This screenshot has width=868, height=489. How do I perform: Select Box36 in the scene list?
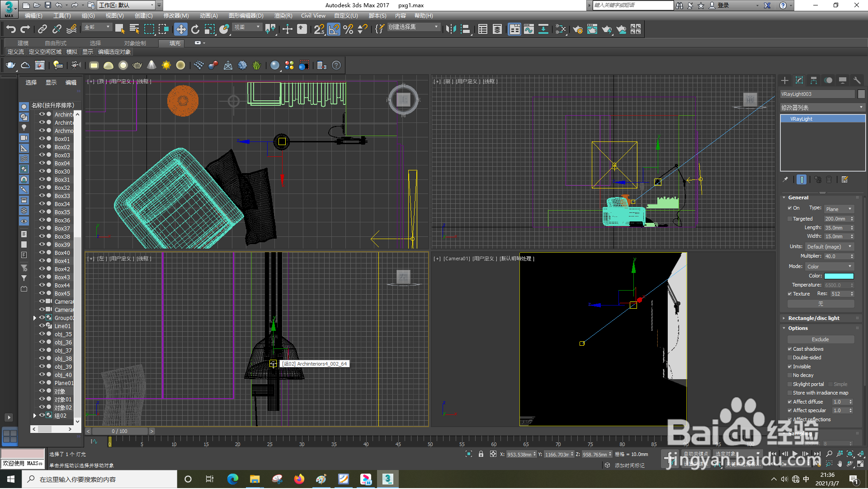pos(62,221)
